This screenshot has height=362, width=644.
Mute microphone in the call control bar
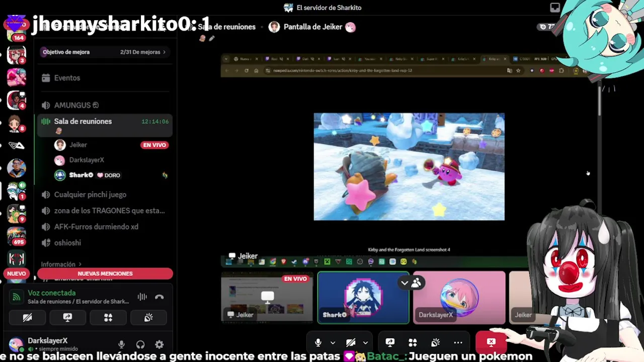pos(318,342)
